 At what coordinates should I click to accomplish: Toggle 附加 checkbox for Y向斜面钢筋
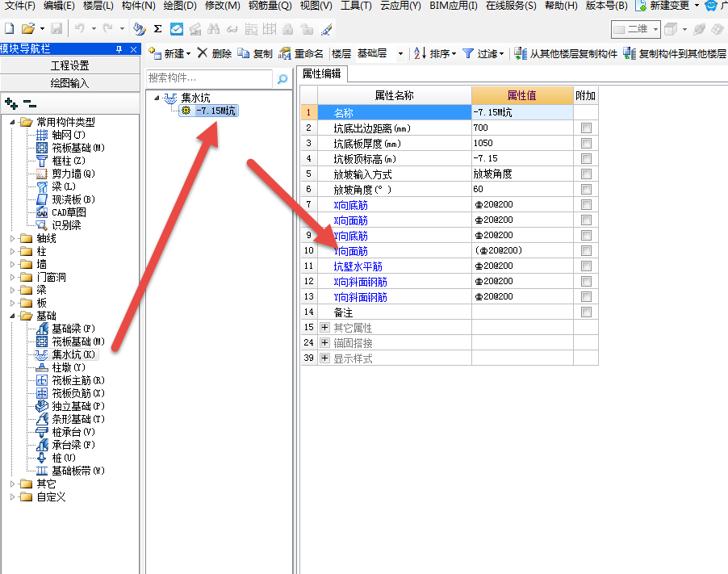pos(586,297)
